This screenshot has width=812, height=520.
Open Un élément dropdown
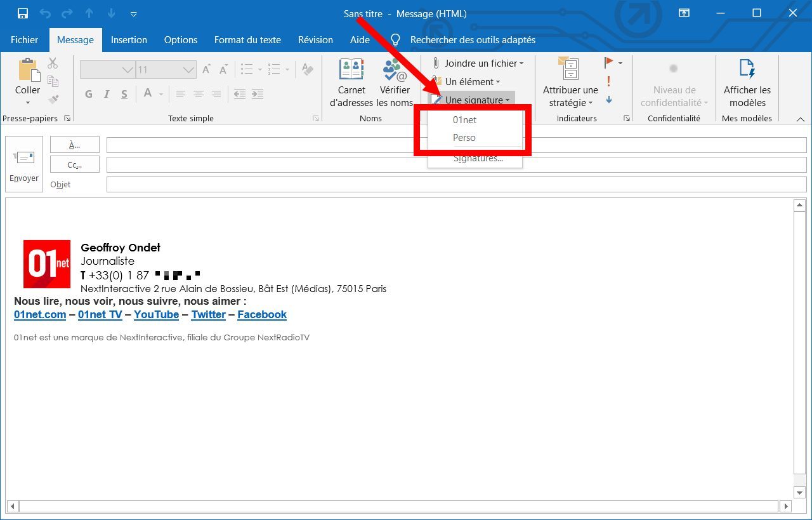(467, 81)
